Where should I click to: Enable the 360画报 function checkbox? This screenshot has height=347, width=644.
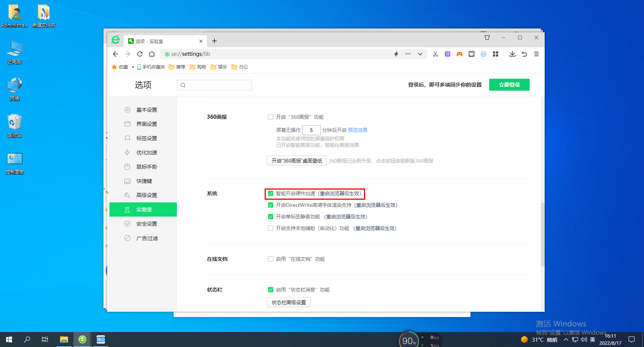coord(271,117)
